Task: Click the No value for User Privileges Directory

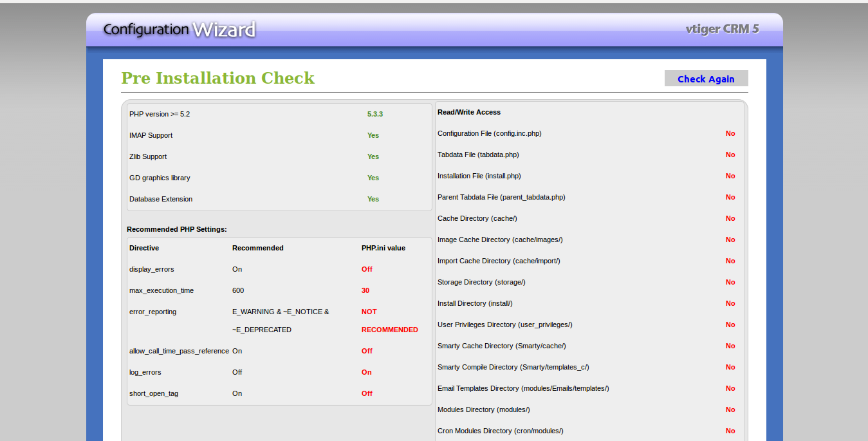Action: pos(730,324)
